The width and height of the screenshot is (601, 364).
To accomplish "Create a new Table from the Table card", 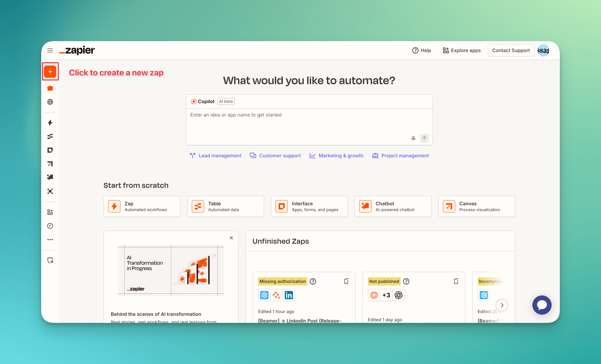I will [x=226, y=206].
